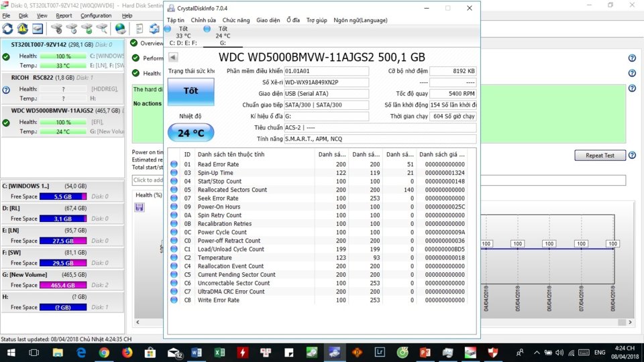The image size is (644, 362).
Task: Click the yellow warning alert toolbar icon
Action: [x=22, y=29]
